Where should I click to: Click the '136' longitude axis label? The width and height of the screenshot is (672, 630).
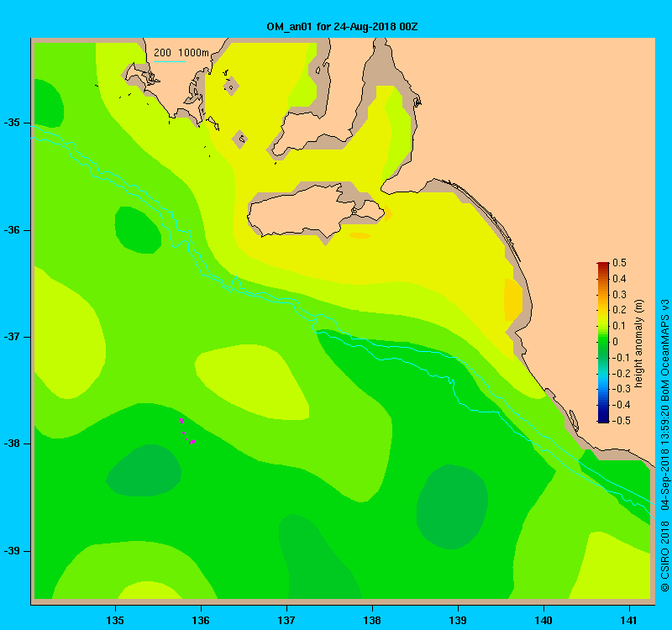[x=201, y=620]
